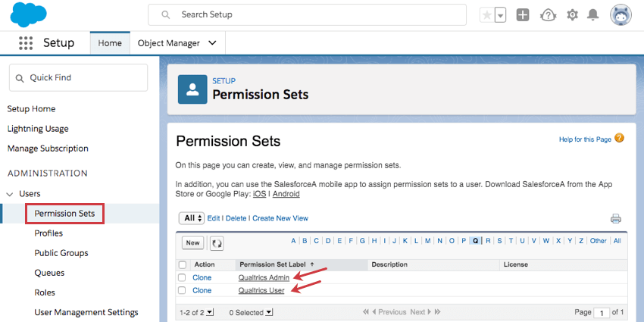644x322 pixels.
Task: Clone the Qualtrics Admin permission set
Action: 202,277
